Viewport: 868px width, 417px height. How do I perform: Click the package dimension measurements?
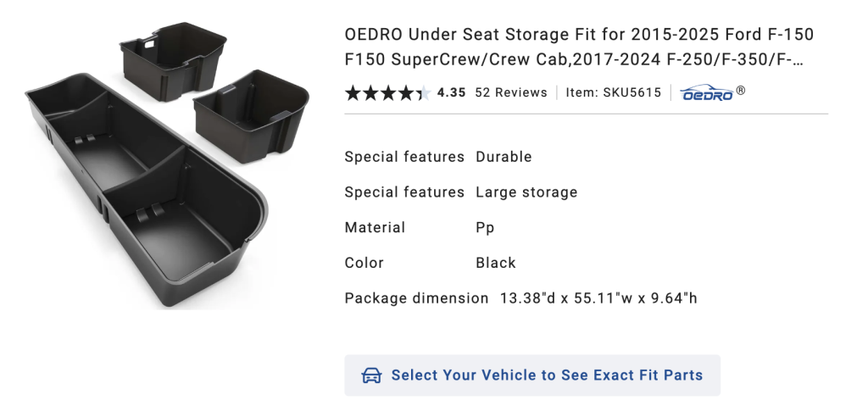[598, 298]
